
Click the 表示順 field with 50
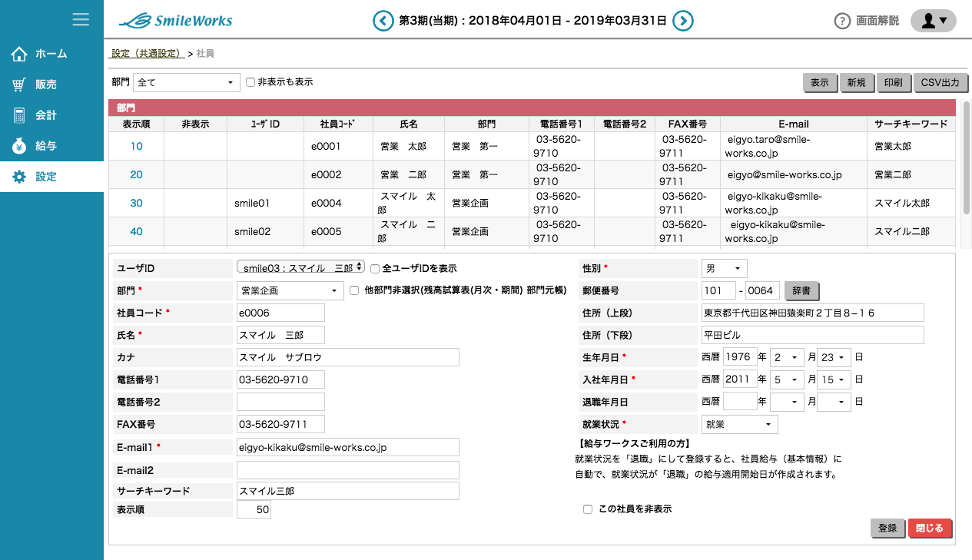coord(254,509)
